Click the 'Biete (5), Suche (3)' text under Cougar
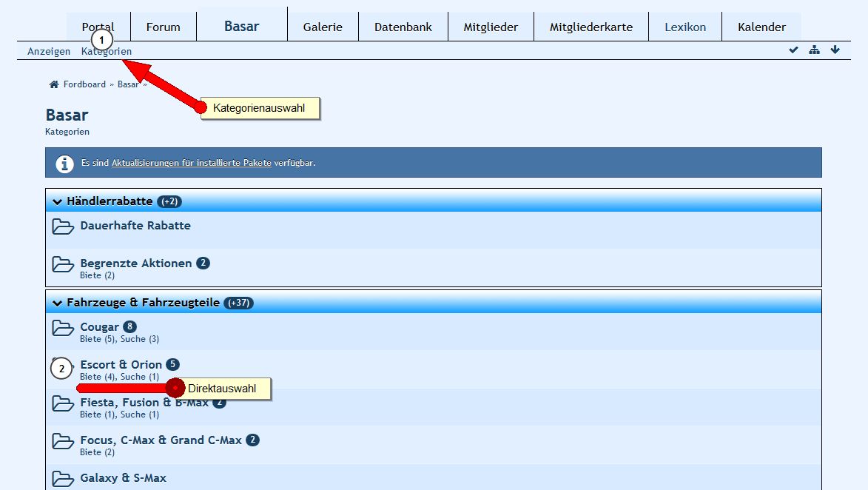Image resolution: width=868 pixels, height=490 pixels. (x=120, y=339)
